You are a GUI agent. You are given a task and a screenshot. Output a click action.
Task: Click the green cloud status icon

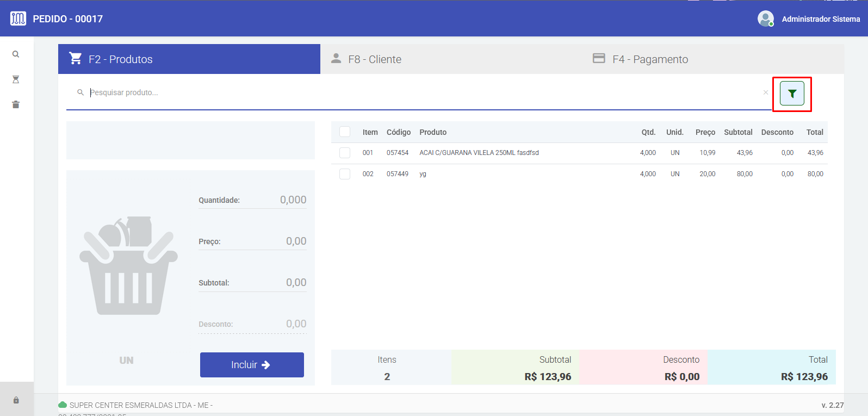63,405
